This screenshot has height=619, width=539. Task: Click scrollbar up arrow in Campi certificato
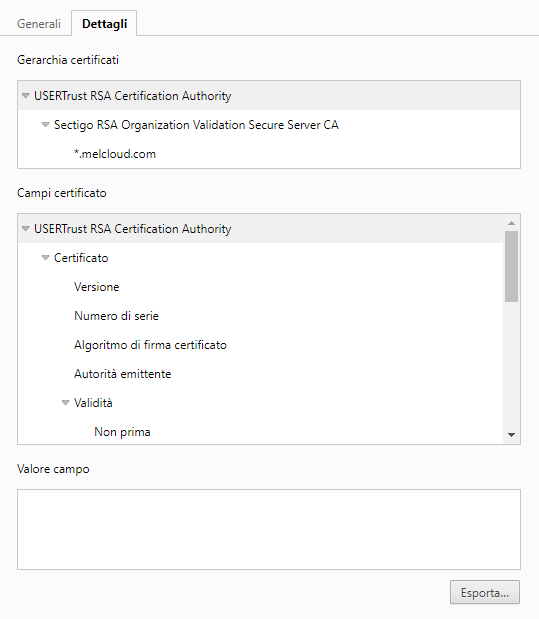[511, 223]
